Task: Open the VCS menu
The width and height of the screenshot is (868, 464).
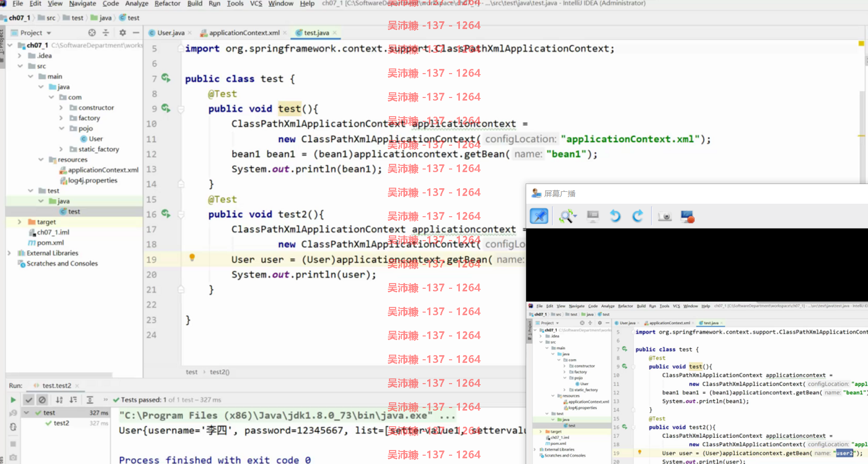Action: coord(256,4)
